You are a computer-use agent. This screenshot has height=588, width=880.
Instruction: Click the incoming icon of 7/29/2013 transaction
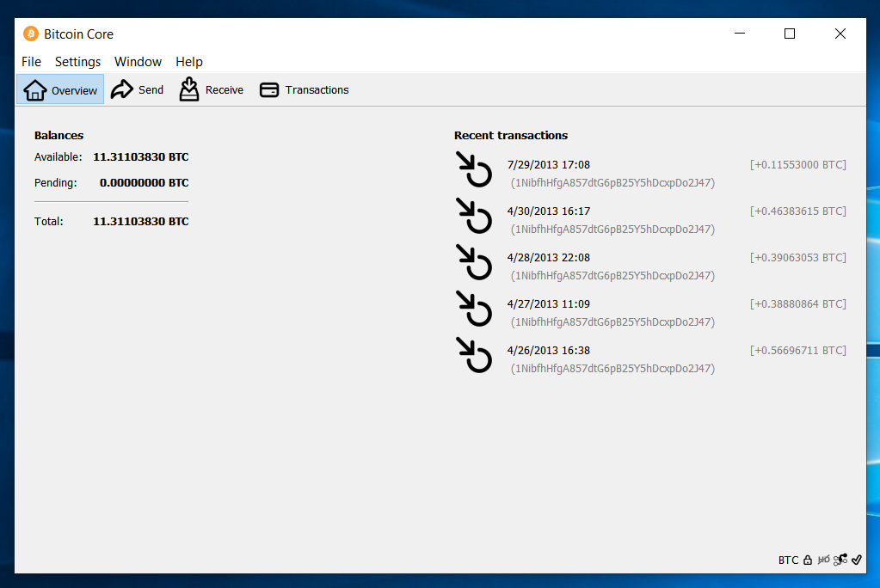(473, 169)
